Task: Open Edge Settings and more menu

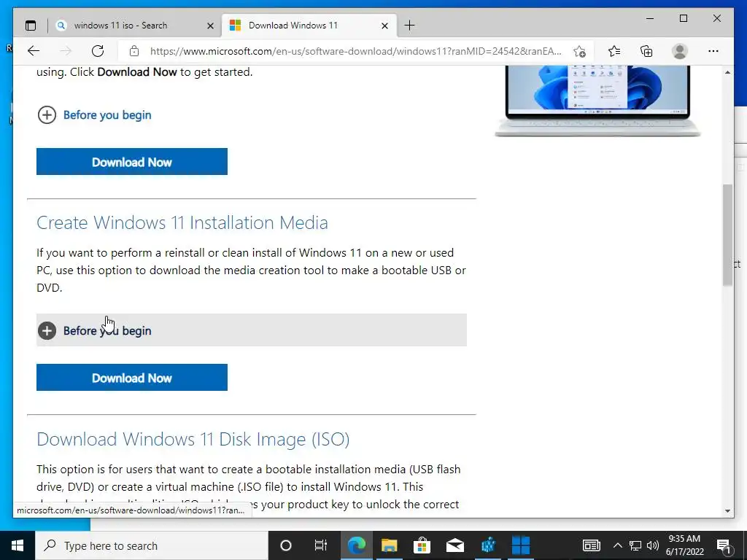Action: tap(713, 51)
